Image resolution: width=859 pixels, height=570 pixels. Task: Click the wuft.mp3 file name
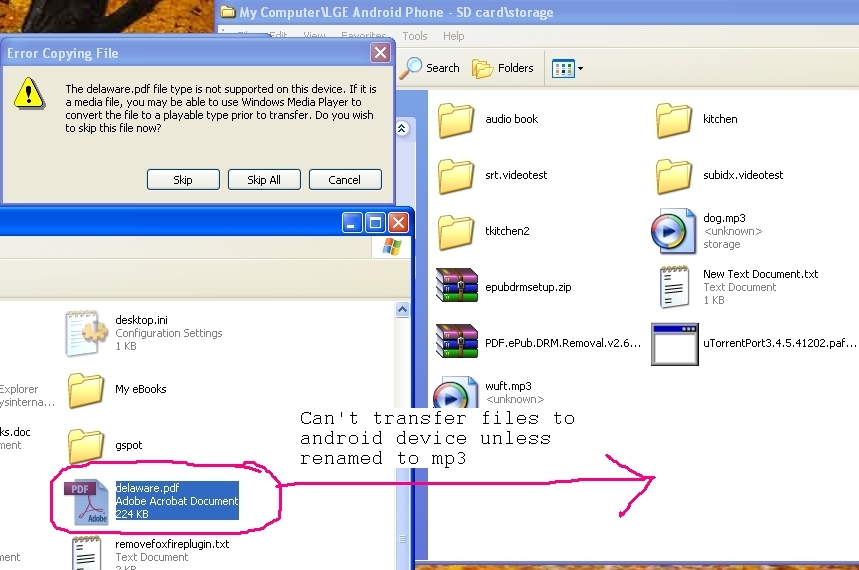[x=508, y=386]
